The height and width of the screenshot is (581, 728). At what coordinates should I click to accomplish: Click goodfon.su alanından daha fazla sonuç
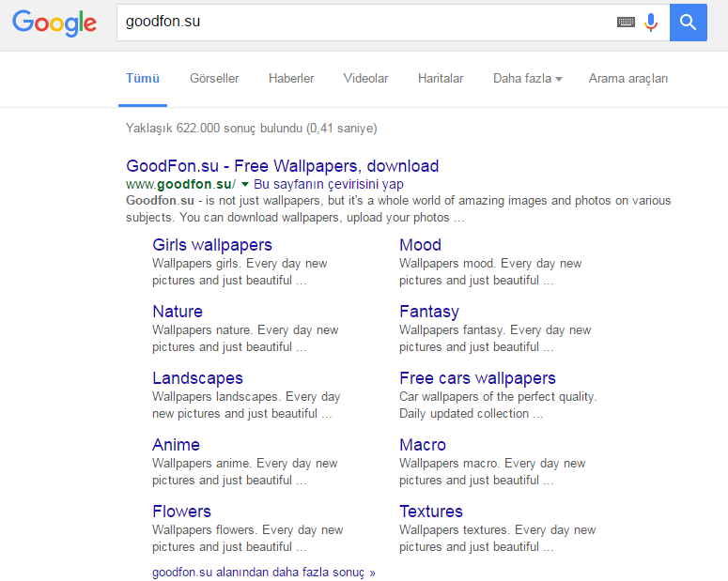click(264, 573)
